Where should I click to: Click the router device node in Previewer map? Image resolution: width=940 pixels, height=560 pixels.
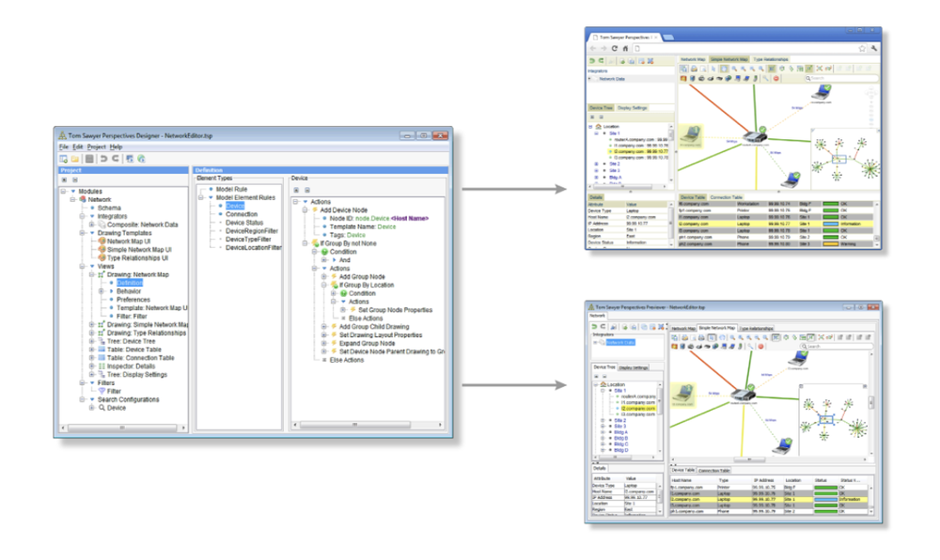tap(744, 394)
